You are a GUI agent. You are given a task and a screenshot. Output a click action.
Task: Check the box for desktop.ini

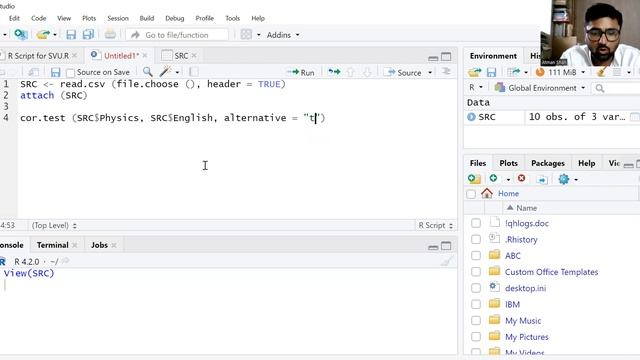pos(476,288)
